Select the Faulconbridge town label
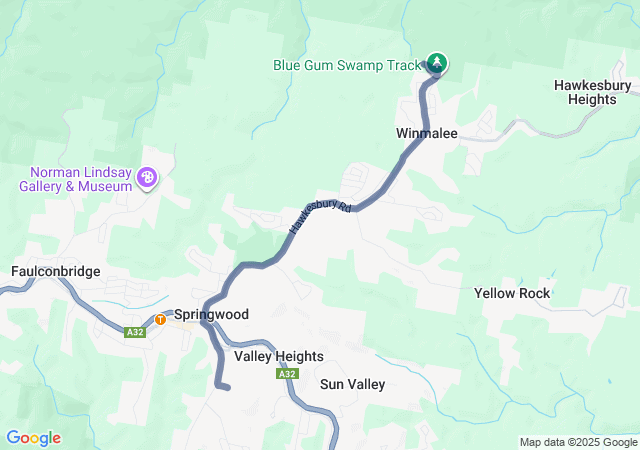Screen dimensions: 640x450 click(x=56, y=271)
